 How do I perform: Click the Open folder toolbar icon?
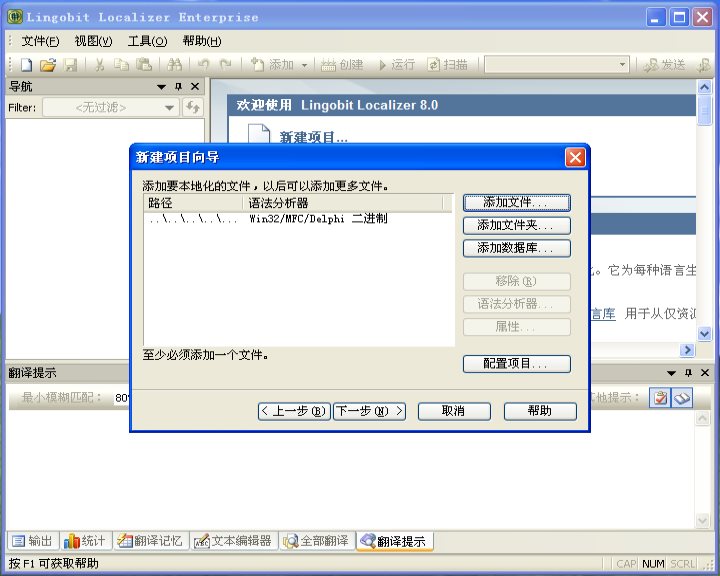47,65
